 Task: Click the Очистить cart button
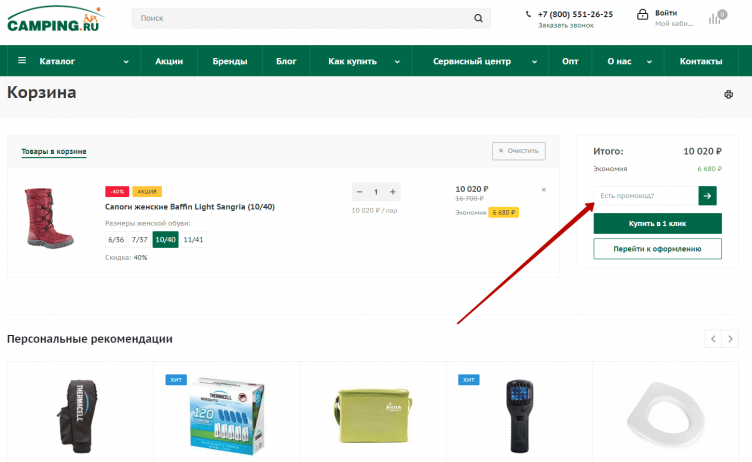(518, 151)
